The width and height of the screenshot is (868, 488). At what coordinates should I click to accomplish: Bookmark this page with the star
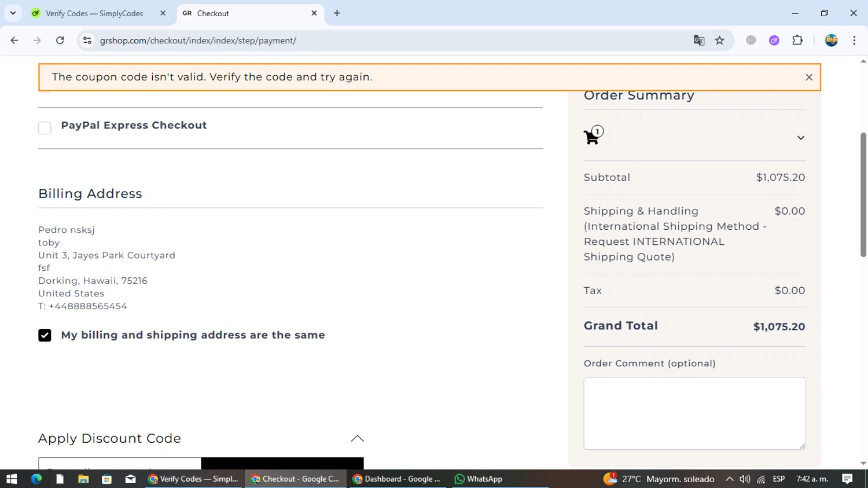[x=720, y=41]
